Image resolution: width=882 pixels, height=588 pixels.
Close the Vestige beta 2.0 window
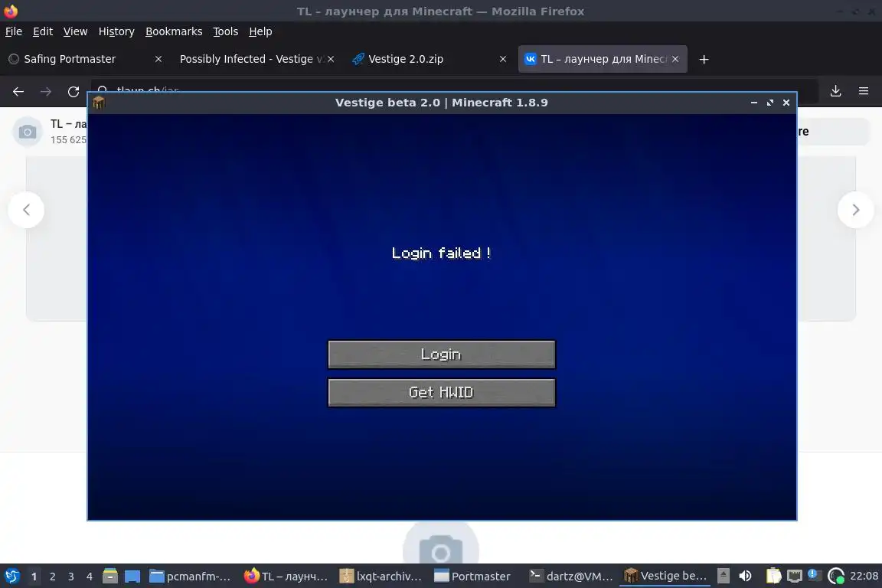786,103
